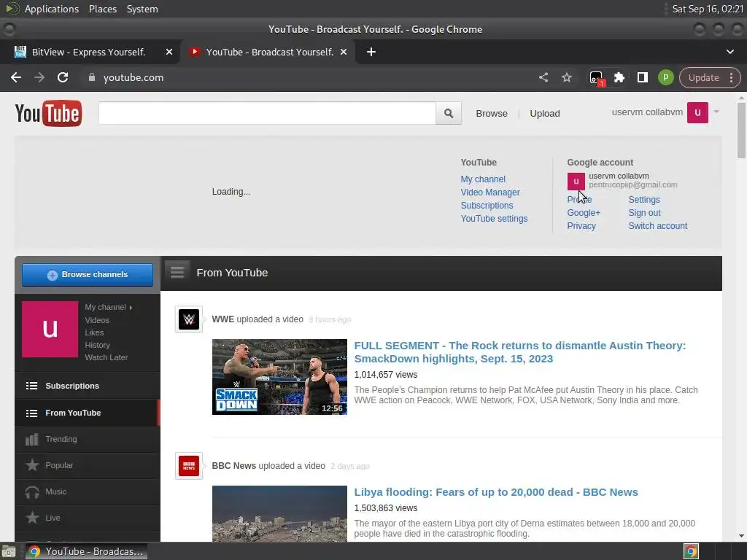Toggle Chrome side panel icon
This screenshot has width=747, height=560.
[x=642, y=77]
